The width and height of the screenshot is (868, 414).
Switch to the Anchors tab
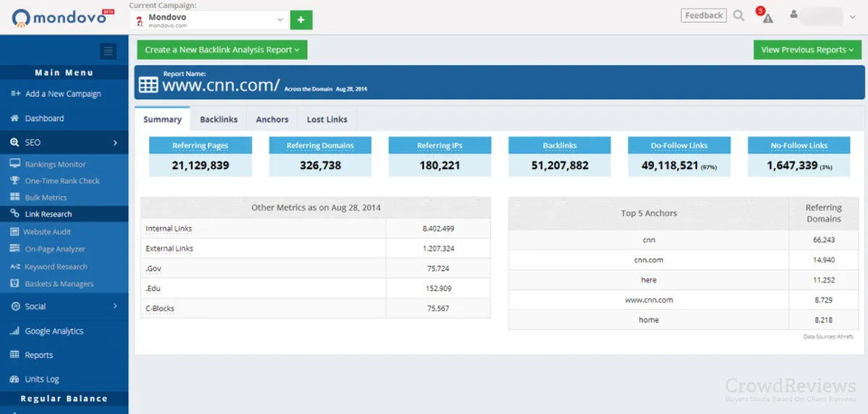pyautogui.click(x=272, y=119)
